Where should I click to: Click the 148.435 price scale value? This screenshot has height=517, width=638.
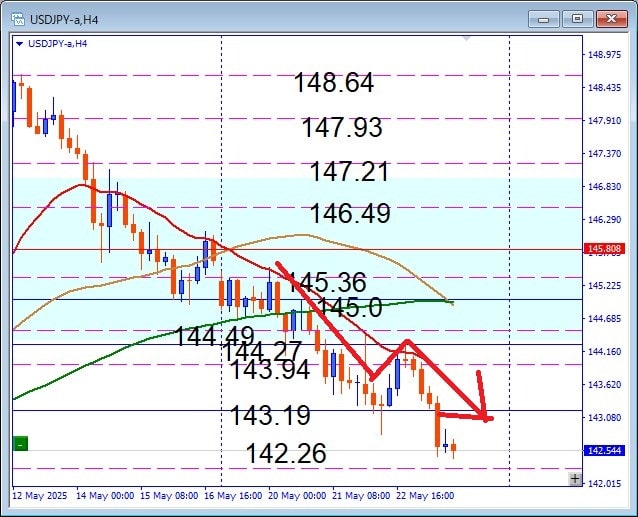605,87
